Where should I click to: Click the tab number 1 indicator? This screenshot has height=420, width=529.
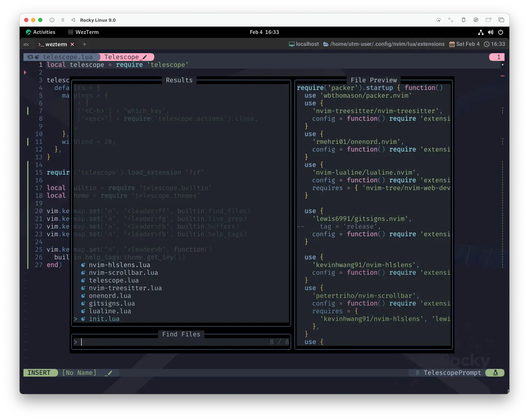tap(497, 57)
